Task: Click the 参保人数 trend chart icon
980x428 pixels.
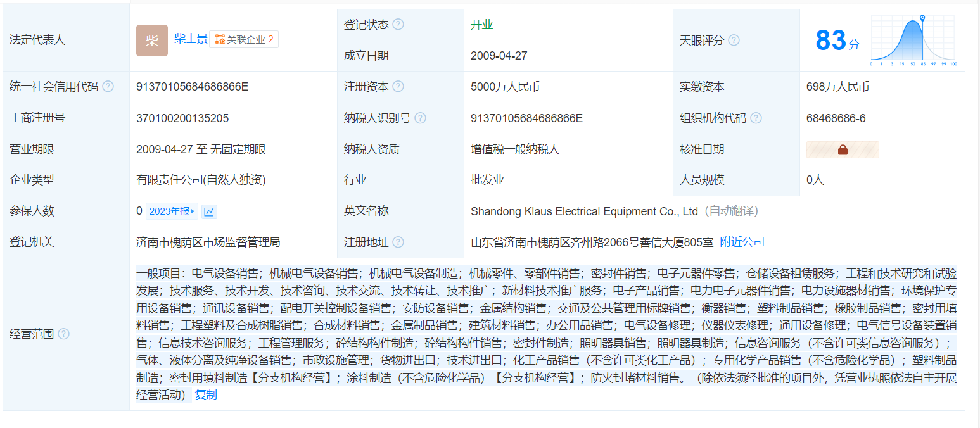Action: pyautogui.click(x=209, y=211)
